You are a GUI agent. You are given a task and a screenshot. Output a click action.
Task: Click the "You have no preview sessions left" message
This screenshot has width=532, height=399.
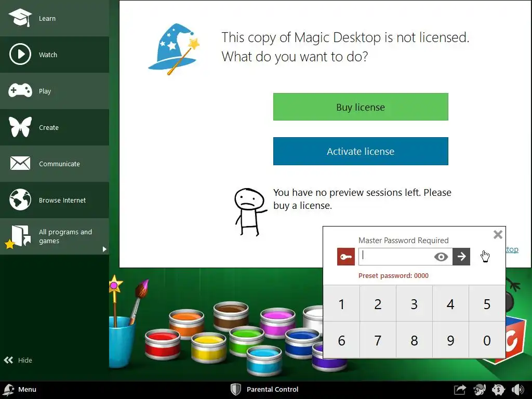pyautogui.click(x=362, y=199)
